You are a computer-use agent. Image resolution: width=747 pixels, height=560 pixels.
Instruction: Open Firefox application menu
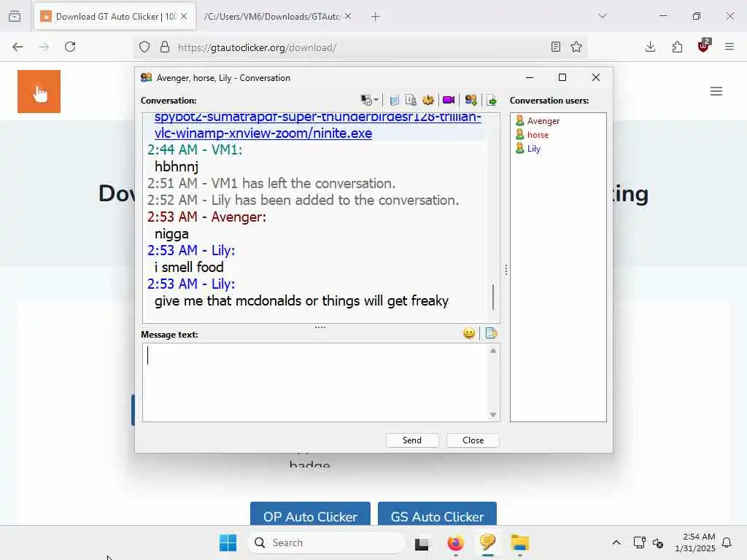click(x=729, y=47)
